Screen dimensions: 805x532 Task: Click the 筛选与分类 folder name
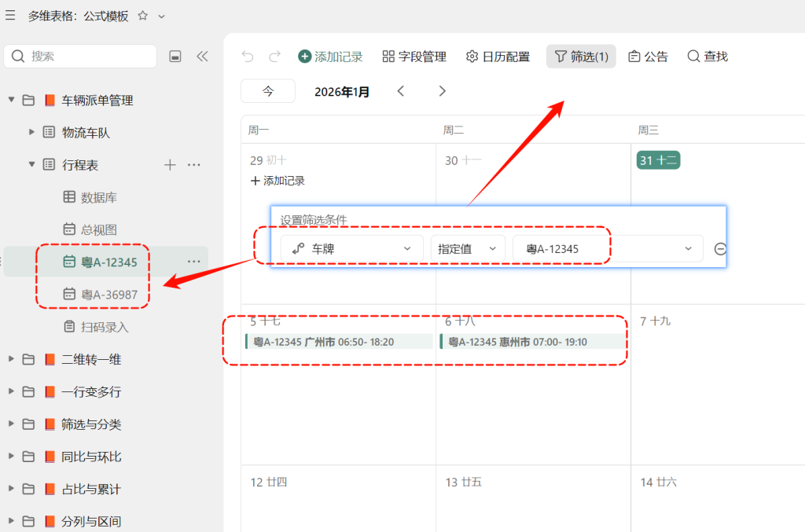[91, 424]
